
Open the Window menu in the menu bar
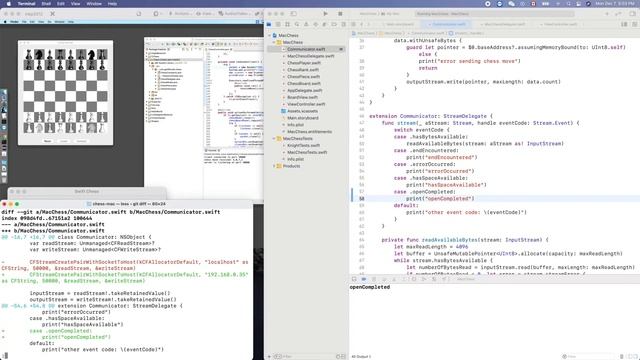coord(94,4)
